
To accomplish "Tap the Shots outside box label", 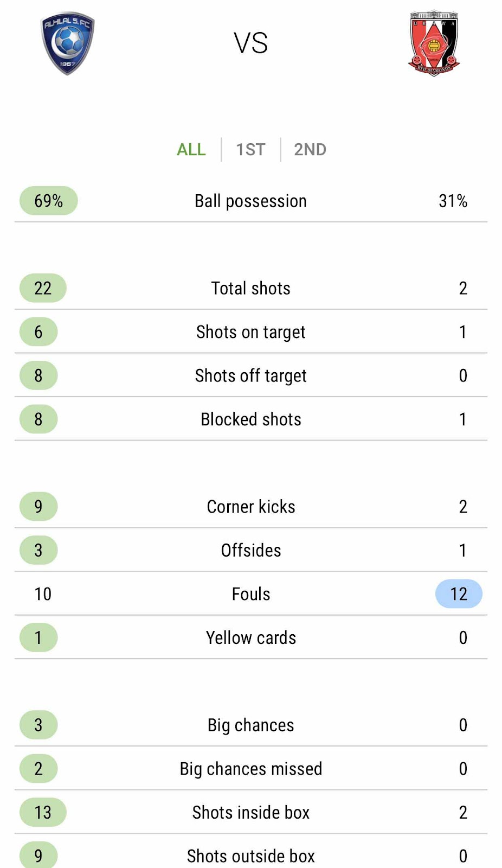I will 251,856.
